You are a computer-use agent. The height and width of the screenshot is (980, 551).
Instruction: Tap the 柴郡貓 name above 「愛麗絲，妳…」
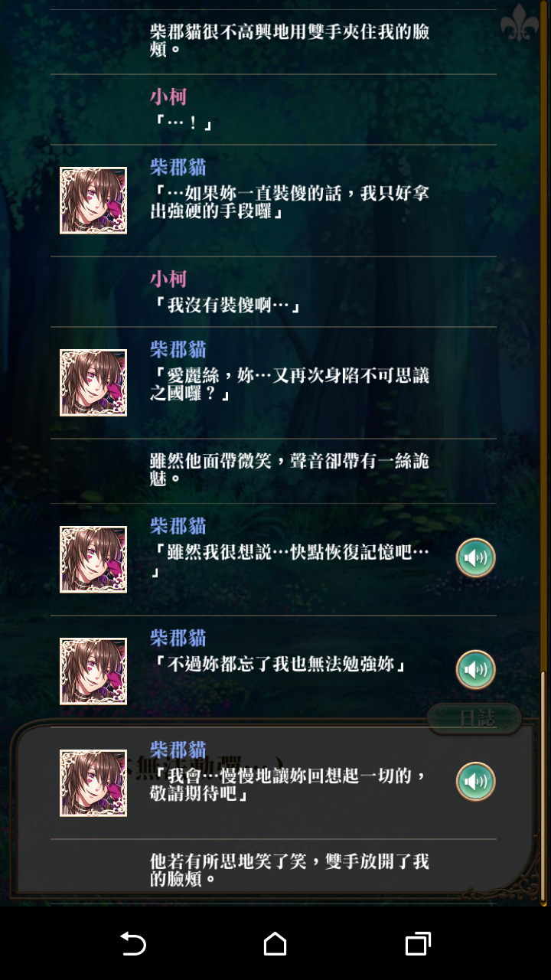pos(178,350)
